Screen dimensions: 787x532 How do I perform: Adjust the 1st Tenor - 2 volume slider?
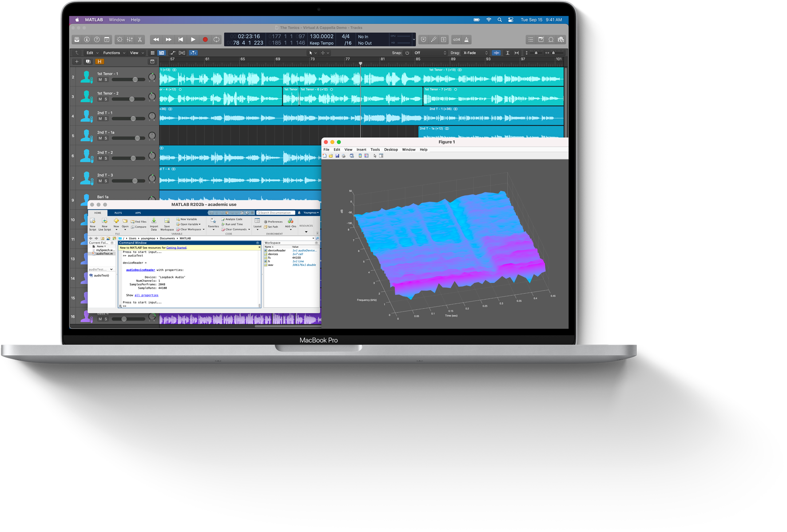[x=131, y=99]
